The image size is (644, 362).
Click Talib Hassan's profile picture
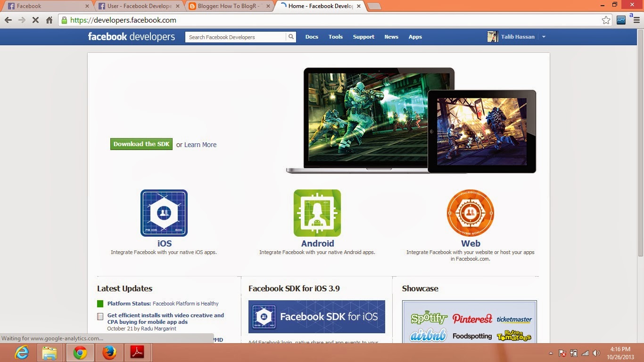point(493,36)
